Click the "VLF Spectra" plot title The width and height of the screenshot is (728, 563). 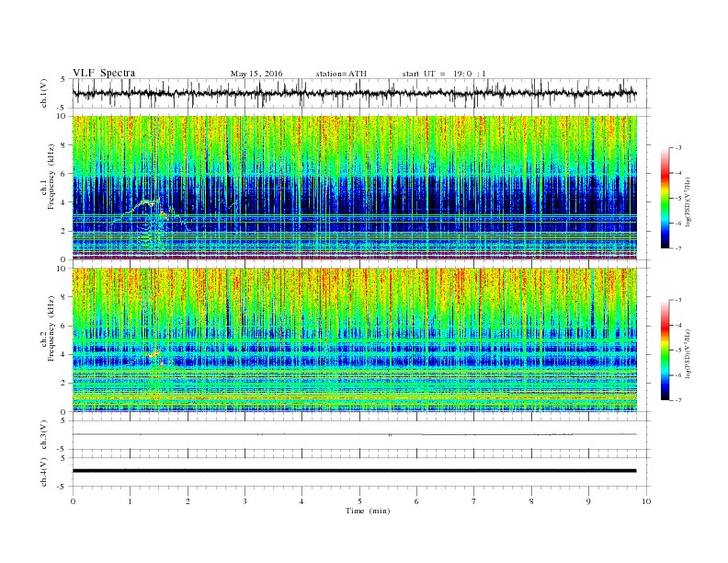coord(104,73)
